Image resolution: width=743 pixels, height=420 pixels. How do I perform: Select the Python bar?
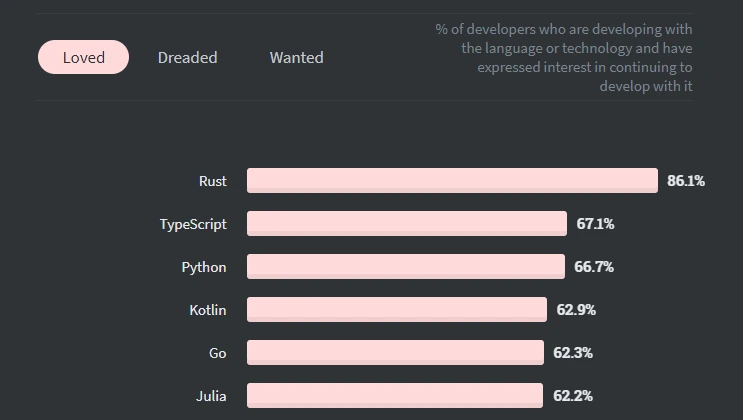[x=405, y=267]
